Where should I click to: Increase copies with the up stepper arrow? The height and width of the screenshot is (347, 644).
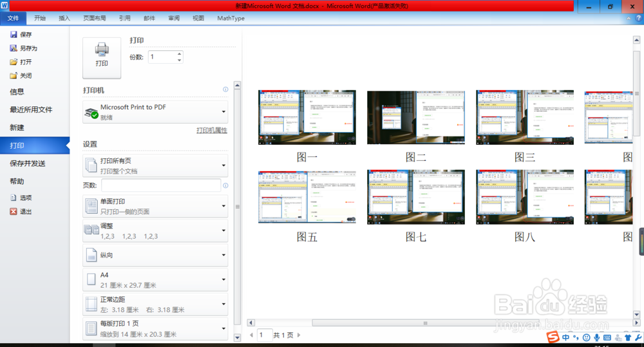click(180, 54)
